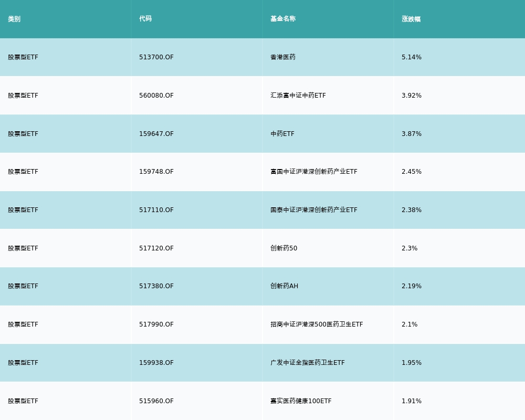Select the 创新药50 name cell
This screenshot has height=420, width=525.
284,248
